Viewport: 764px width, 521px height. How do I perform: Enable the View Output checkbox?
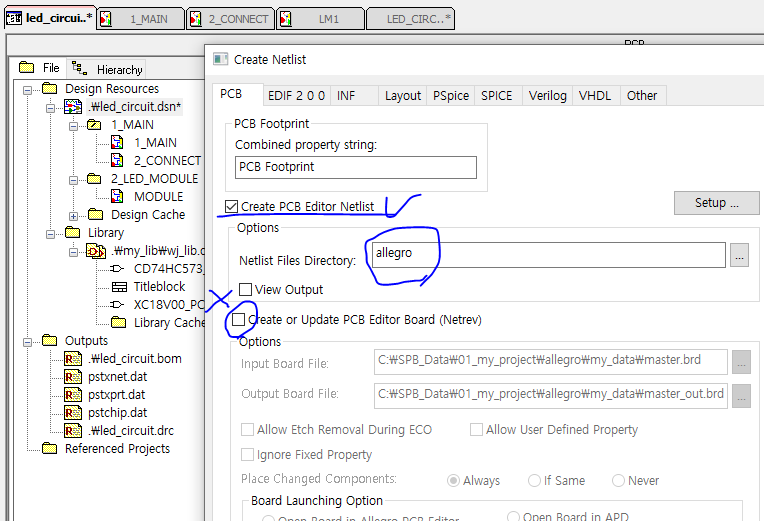pos(246,289)
